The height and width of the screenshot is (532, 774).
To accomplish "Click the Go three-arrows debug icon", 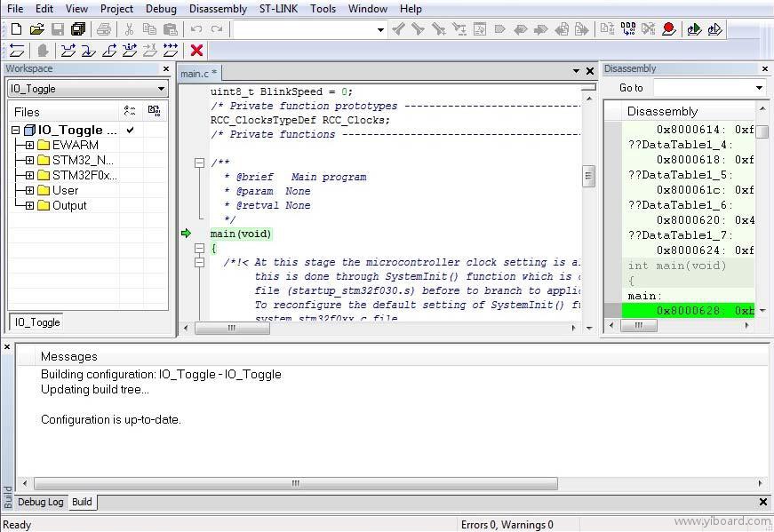I will point(171,51).
